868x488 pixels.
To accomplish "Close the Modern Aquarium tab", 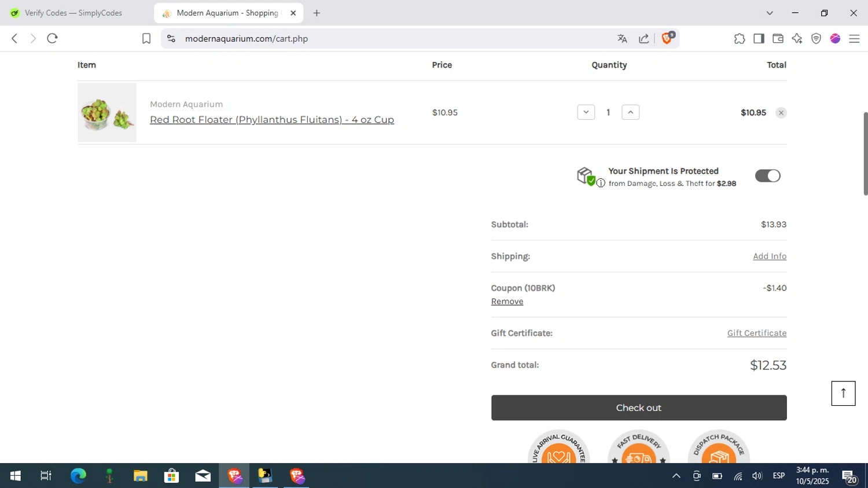I will pos(293,13).
